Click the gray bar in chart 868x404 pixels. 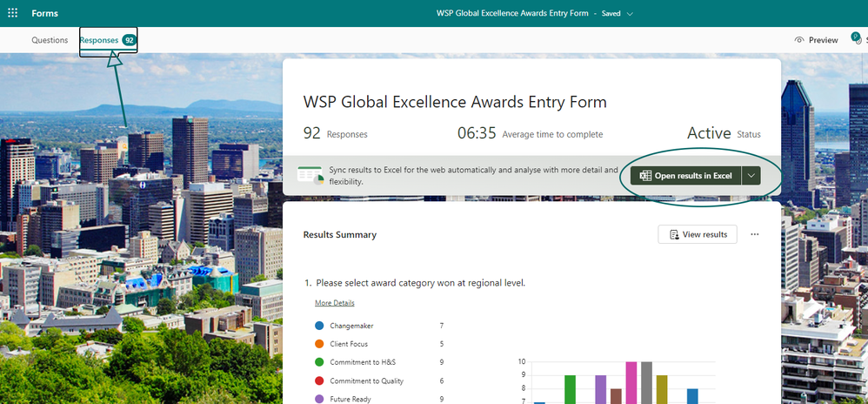coord(646,382)
